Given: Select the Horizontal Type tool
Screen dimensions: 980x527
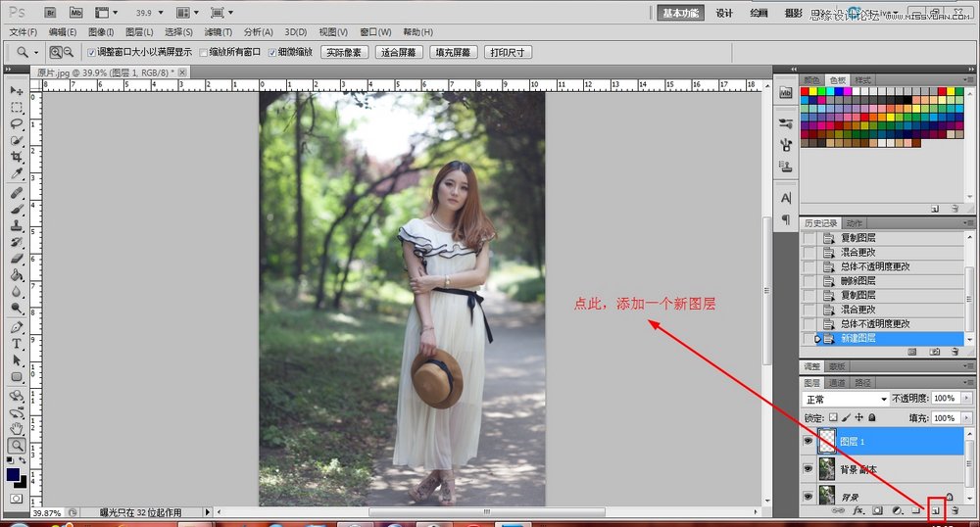Looking at the screenshot, I should (x=17, y=344).
